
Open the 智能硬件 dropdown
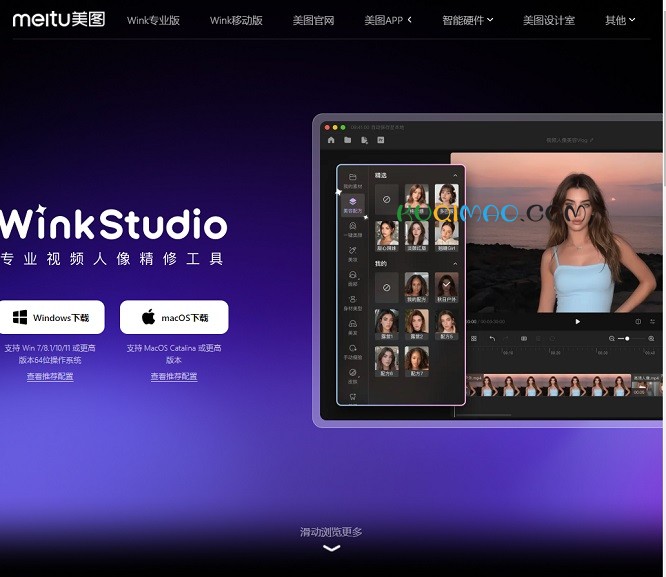coord(468,20)
